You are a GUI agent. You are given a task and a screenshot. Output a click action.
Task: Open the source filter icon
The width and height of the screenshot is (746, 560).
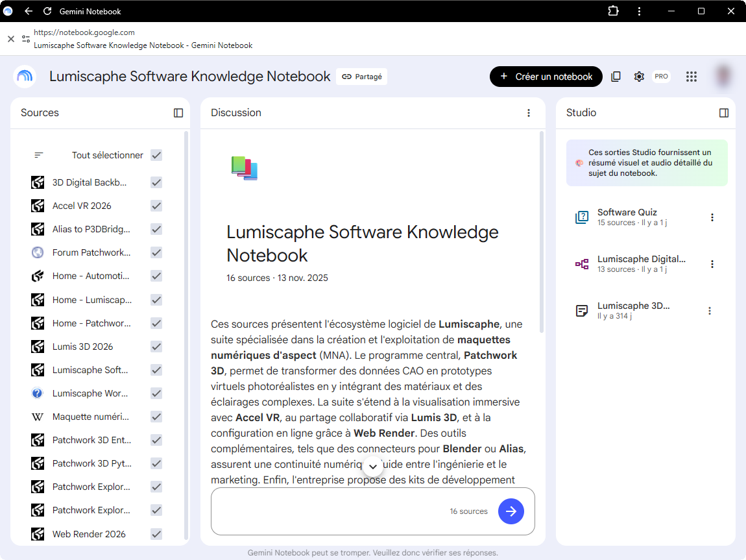point(38,155)
